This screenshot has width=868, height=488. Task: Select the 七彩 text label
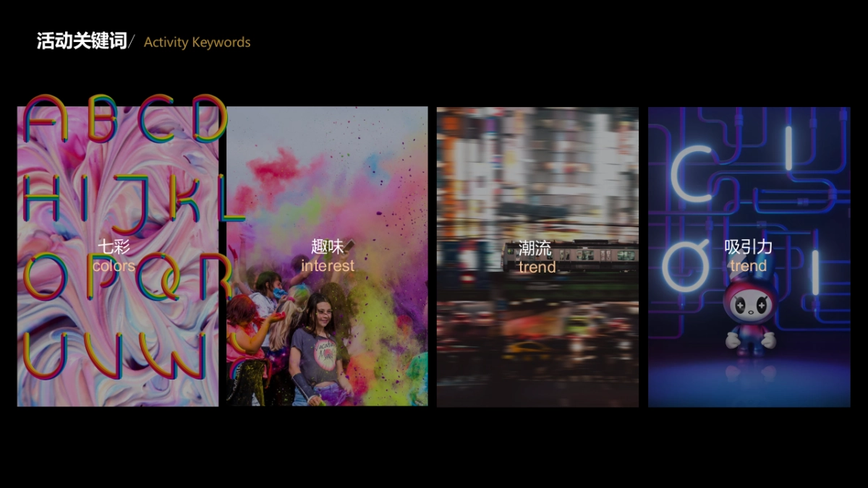click(114, 247)
